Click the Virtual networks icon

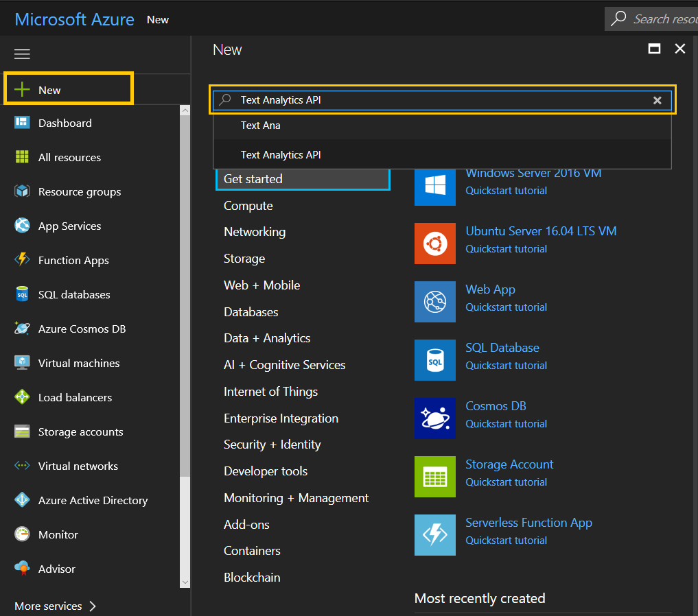22,466
